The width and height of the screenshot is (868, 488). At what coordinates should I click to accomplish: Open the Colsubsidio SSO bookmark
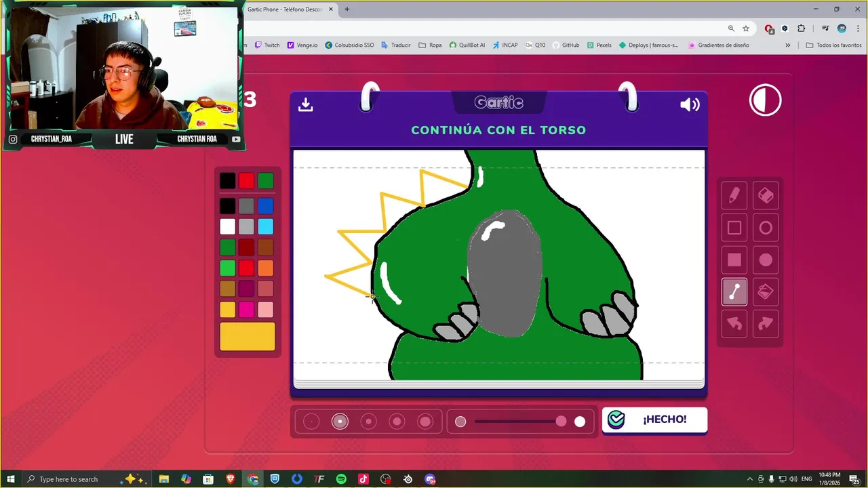pos(349,45)
